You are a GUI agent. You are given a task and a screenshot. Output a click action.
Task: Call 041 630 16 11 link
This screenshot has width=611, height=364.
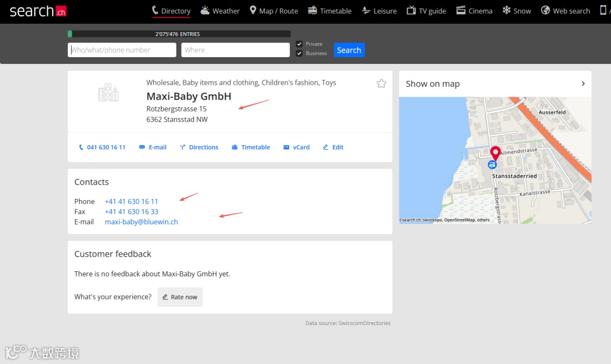click(102, 147)
